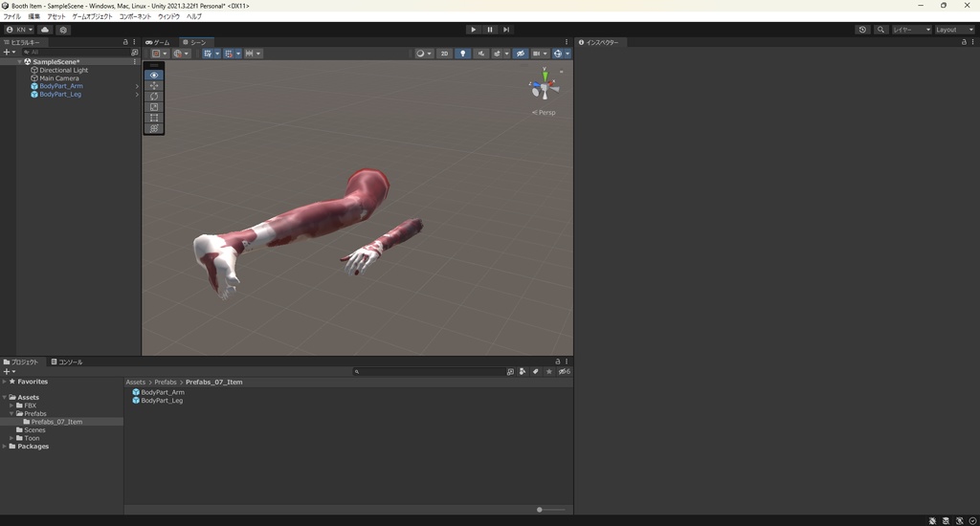Select the Scale tool in Scene toolbar
980x526 pixels.
154,107
